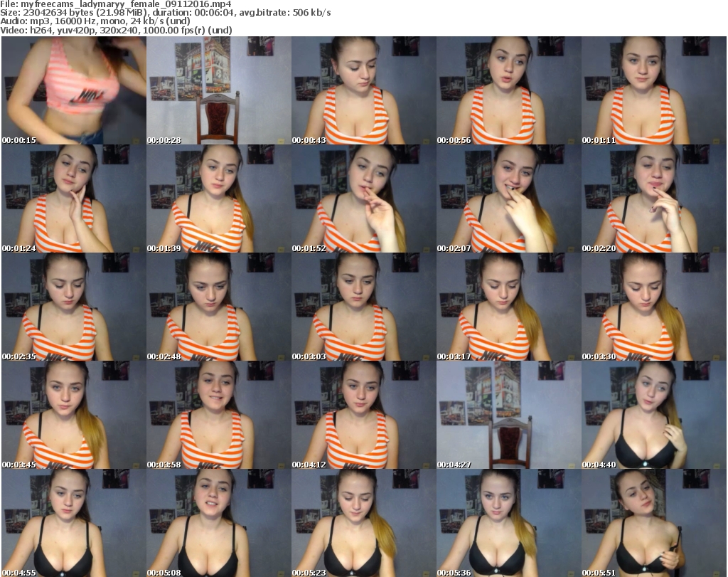This screenshot has height=577, width=728.
Task: Select the frame stamped 00:04:12
Action: click(363, 415)
